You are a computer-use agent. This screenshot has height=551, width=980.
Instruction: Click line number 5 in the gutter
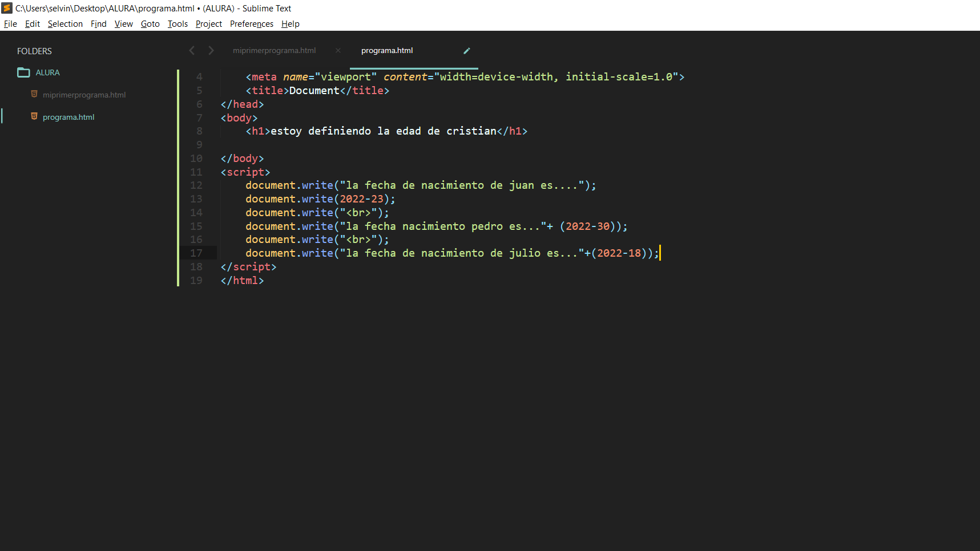coord(199,91)
